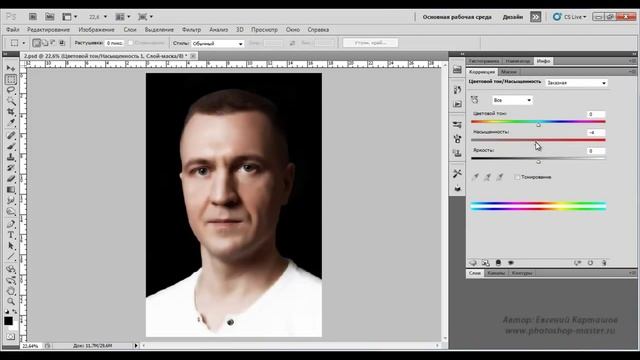
Task: Select the Lasso tool
Action: tap(11, 90)
